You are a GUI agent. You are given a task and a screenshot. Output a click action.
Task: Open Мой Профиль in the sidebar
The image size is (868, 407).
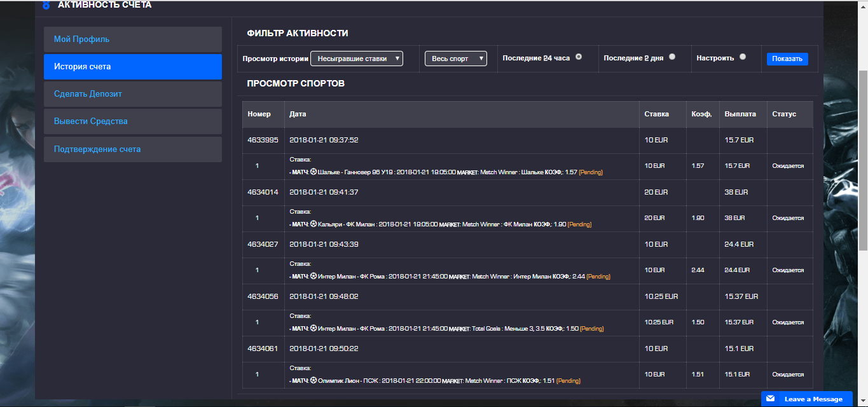133,39
